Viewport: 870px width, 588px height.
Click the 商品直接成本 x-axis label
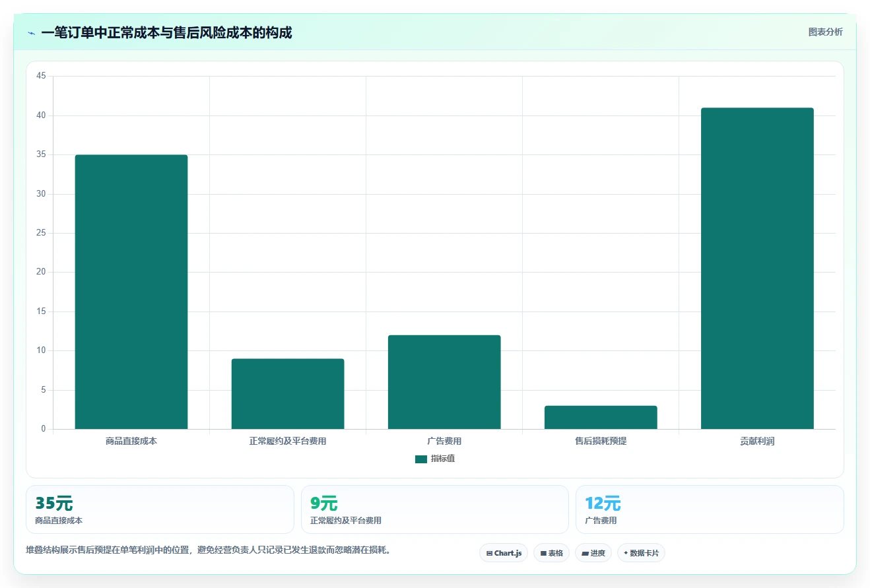(x=131, y=441)
